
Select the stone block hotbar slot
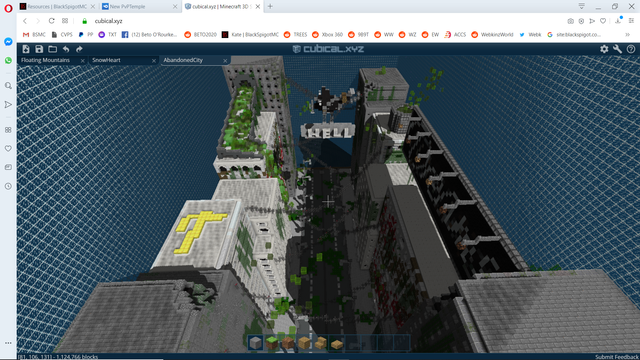(256, 343)
